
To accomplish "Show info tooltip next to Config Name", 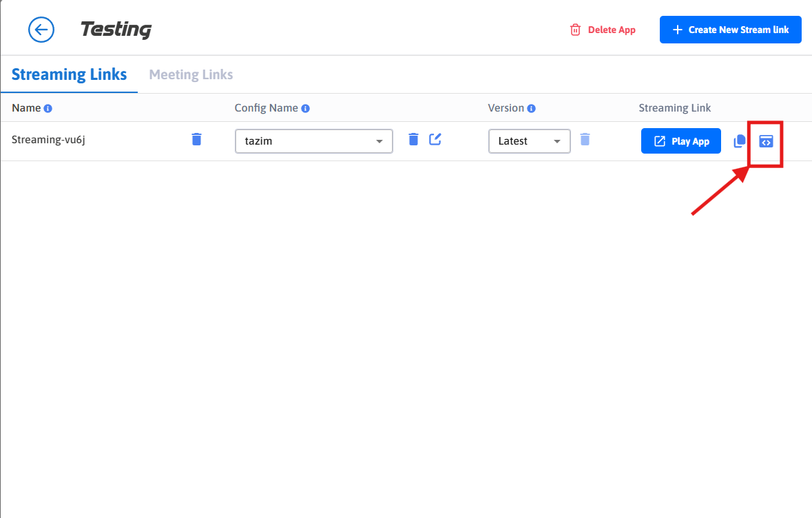I will click(306, 108).
